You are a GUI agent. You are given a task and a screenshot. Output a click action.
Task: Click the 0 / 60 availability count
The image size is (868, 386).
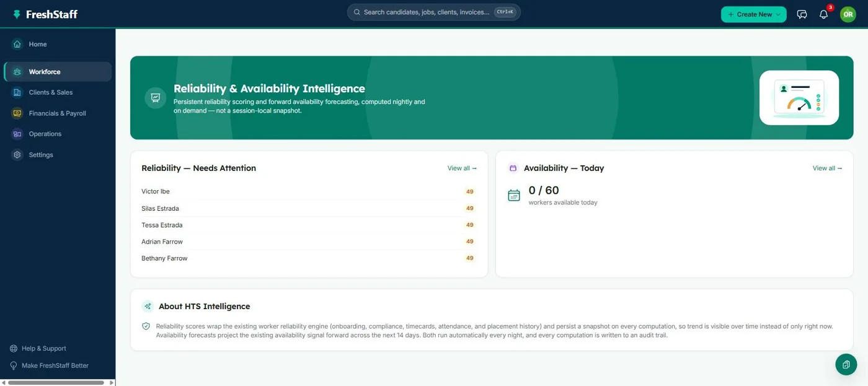pos(544,190)
